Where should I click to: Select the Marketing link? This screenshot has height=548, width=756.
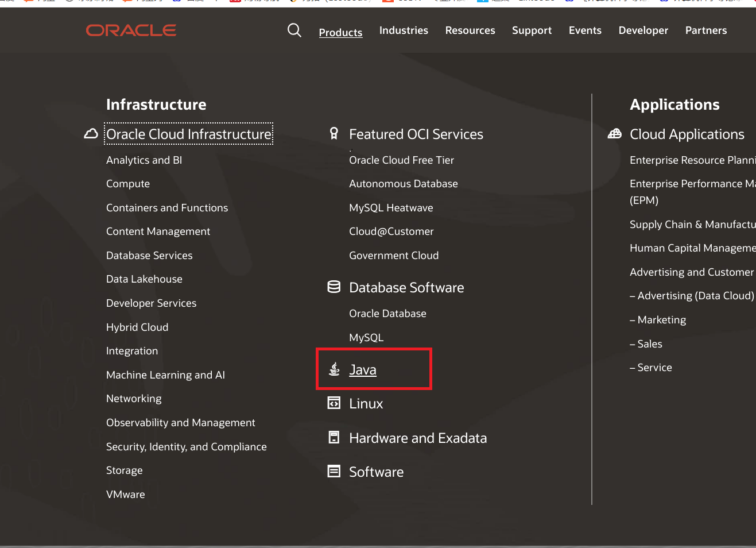click(x=658, y=320)
